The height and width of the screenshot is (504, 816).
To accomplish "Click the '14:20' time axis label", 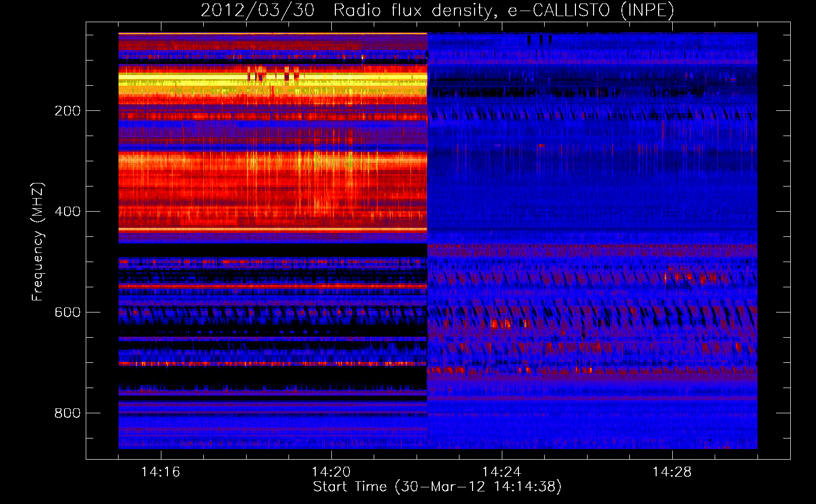I will click(x=331, y=472).
